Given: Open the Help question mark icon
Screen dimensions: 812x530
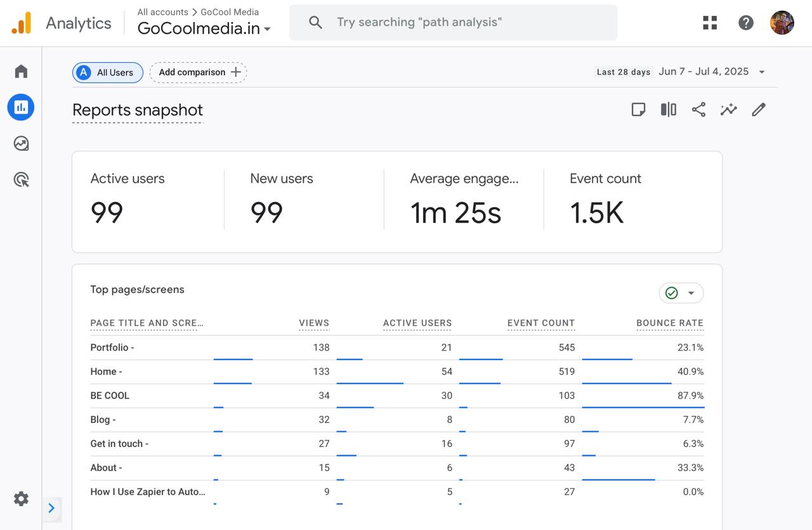Looking at the screenshot, I should pyautogui.click(x=746, y=23).
